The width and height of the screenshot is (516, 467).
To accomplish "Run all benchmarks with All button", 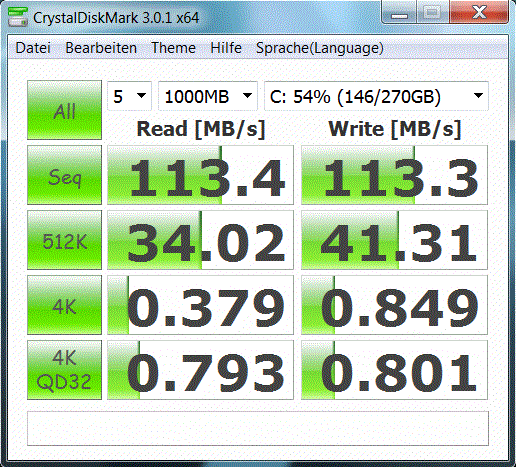I will point(64,110).
